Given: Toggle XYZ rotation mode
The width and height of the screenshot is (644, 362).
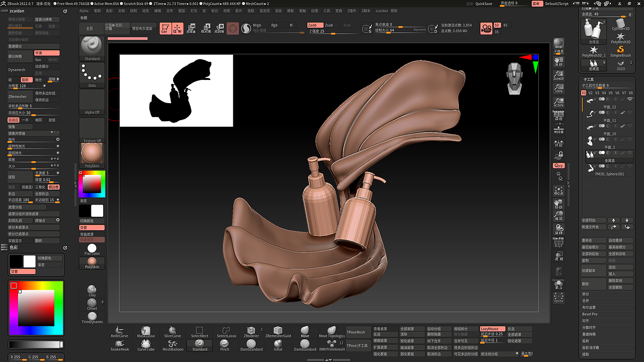Looking at the screenshot, I should (x=558, y=165).
